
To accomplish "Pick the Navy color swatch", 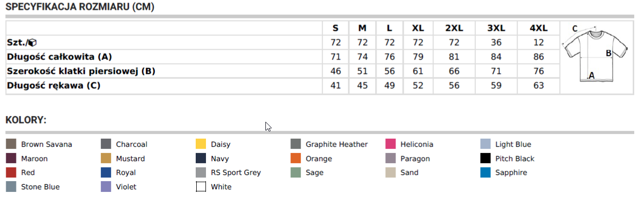I will point(201,159).
